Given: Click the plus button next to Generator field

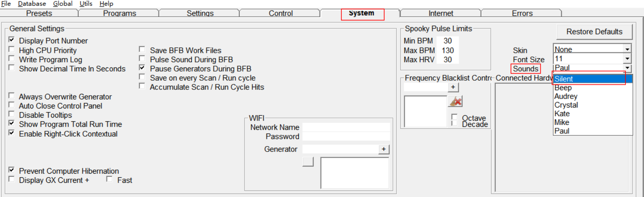Looking at the screenshot, I should (383, 149).
